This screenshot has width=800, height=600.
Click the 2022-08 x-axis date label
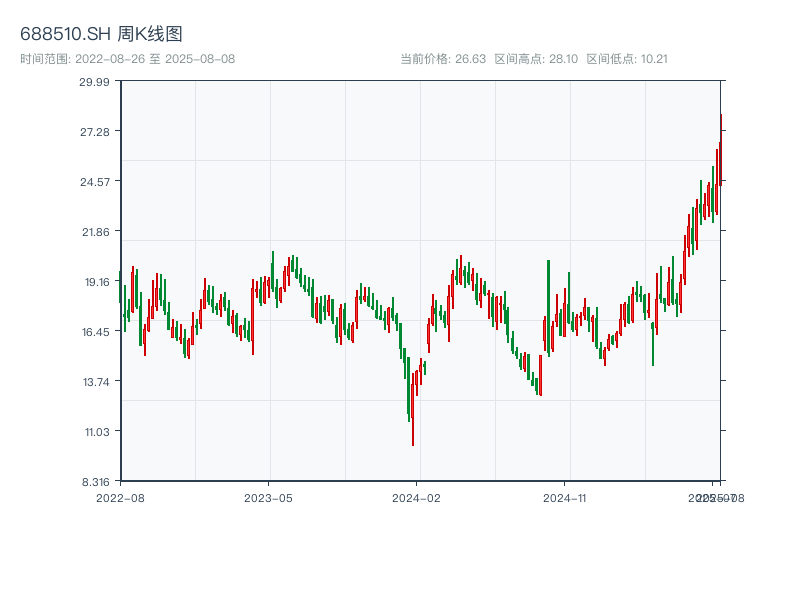pos(120,497)
